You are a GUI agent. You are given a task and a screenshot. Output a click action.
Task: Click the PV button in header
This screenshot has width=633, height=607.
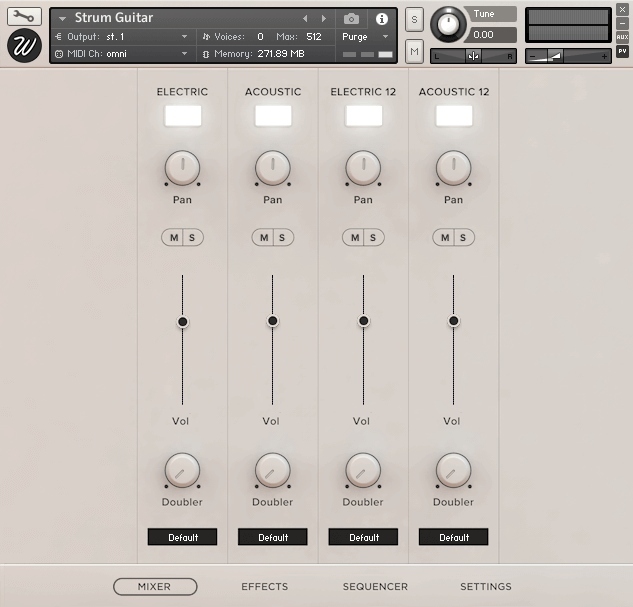click(622, 51)
